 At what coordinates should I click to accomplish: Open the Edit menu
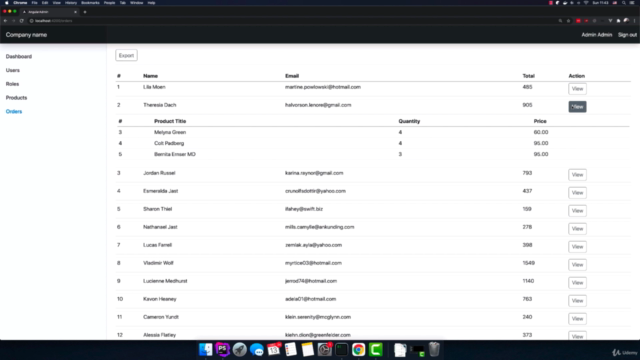click(45, 3)
